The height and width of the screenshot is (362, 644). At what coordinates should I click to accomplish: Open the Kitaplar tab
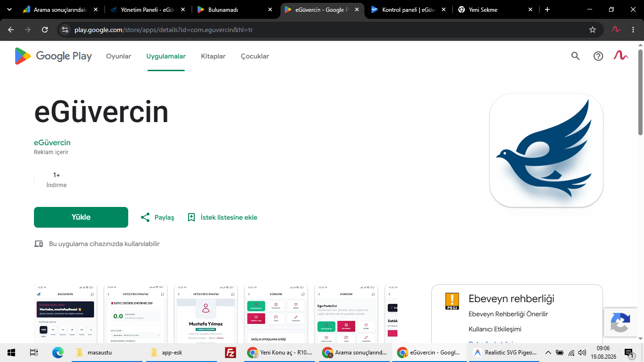[213, 56]
